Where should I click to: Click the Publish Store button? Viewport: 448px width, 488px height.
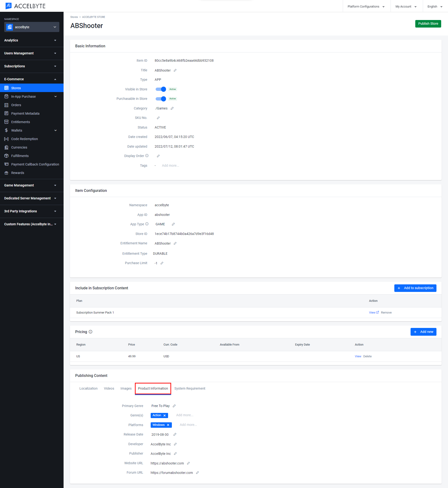tap(428, 24)
